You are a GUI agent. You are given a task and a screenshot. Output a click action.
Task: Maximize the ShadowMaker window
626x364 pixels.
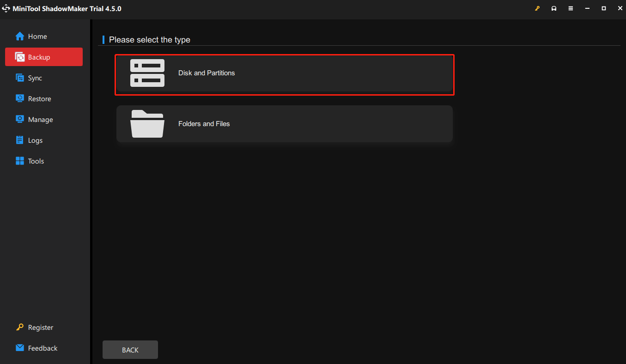(x=604, y=9)
